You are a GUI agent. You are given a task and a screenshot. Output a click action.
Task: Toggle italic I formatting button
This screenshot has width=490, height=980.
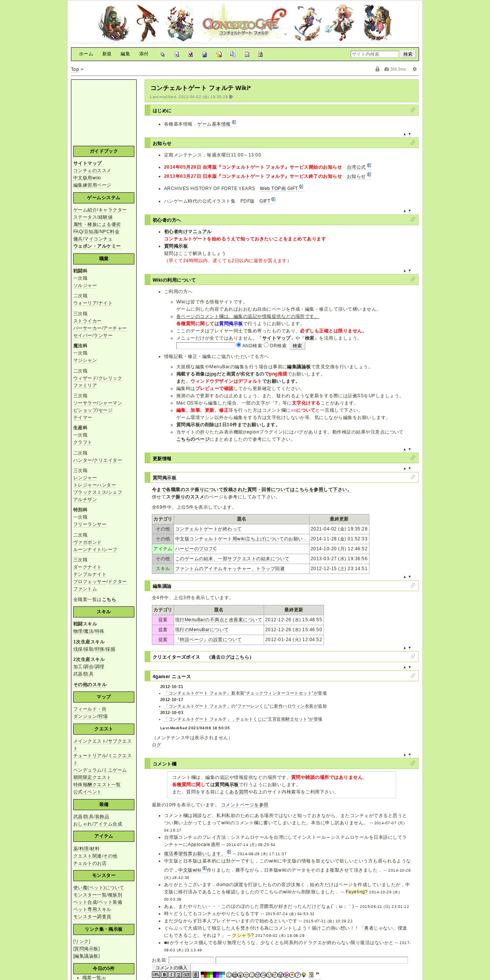pyautogui.click(x=172, y=975)
